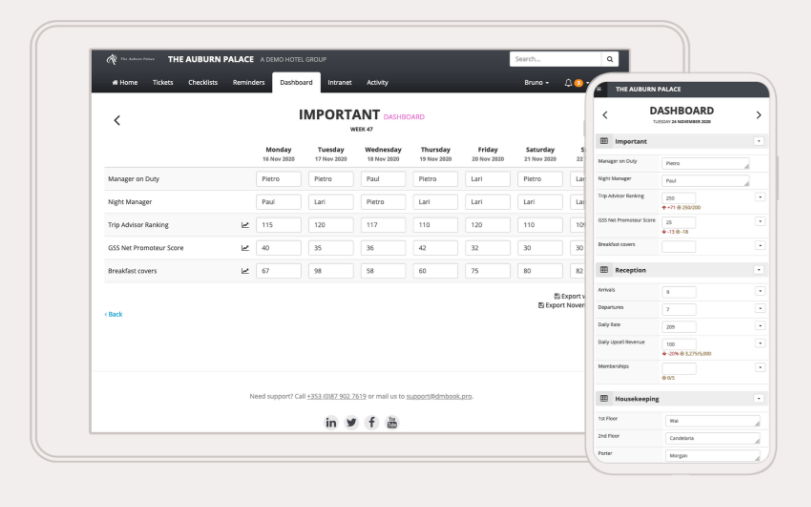Image resolution: width=811 pixels, height=507 pixels.
Task: Edit phone 1st Floor housekeeping field
Action: coord(713,421)
